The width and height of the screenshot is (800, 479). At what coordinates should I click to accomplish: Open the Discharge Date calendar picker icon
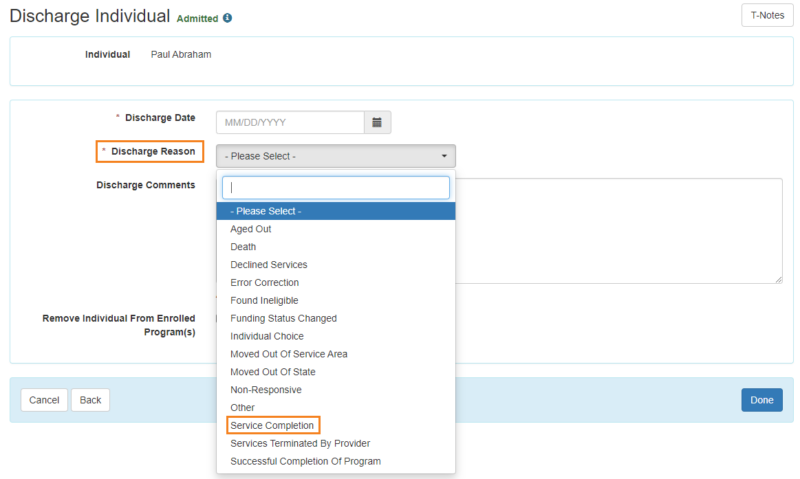(x=377, y=122)
